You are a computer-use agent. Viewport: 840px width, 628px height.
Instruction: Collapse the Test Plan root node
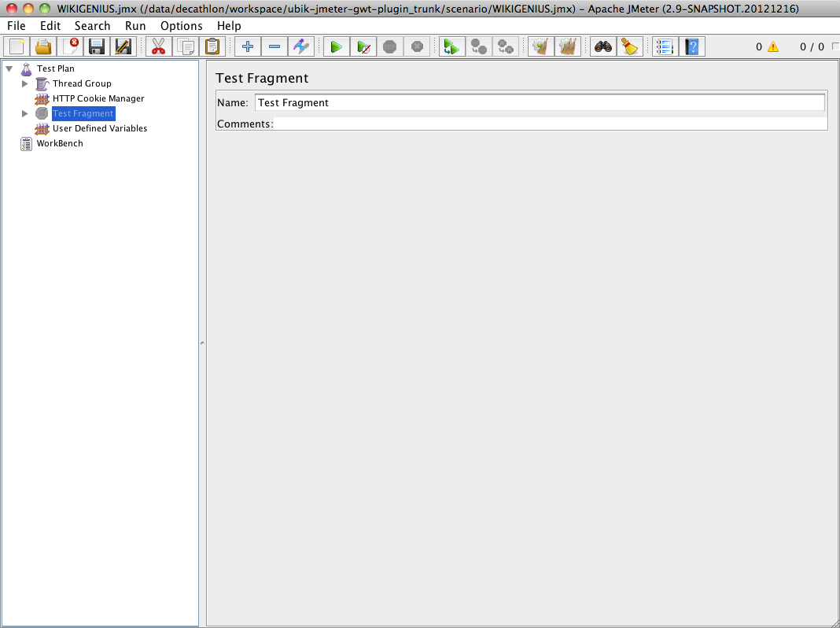[x=9, y=68]
